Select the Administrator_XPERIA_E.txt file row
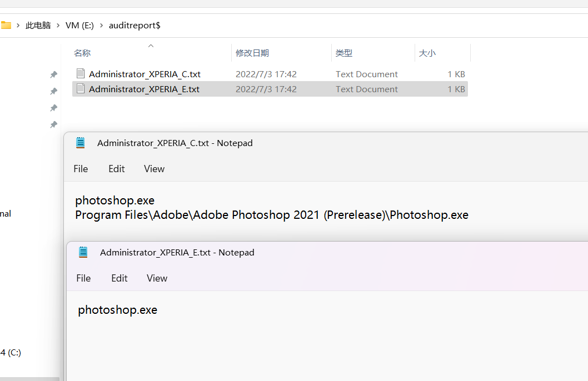This screenshot has width=588, height=381. pyautogui.click(x=144, y=89)
